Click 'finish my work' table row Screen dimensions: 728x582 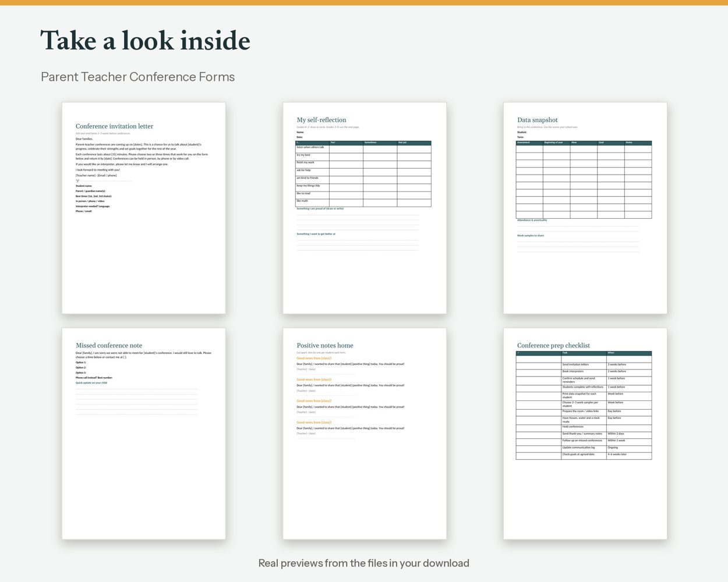coord(363,164)
